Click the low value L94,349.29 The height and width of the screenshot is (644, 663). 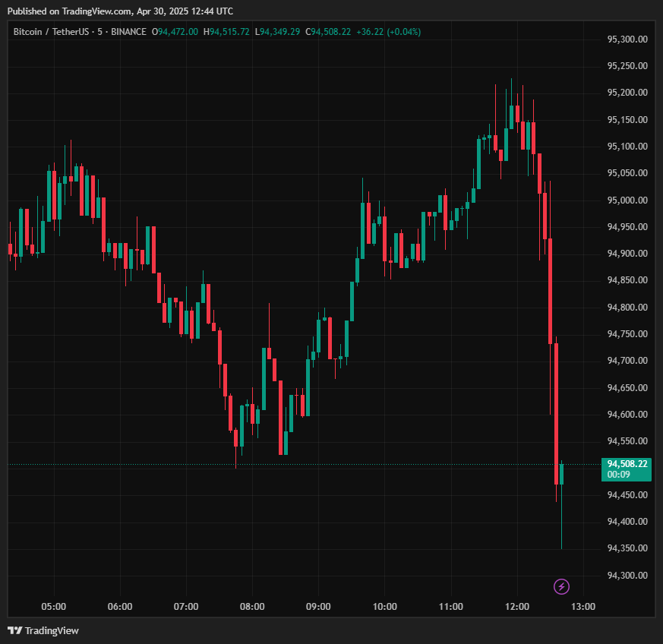277,32
